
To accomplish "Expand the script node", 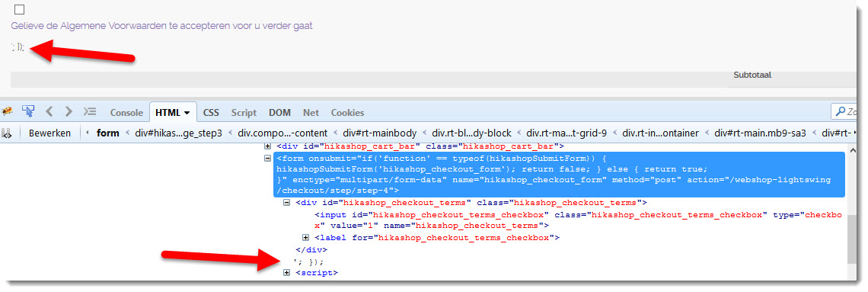I will 287,273.
